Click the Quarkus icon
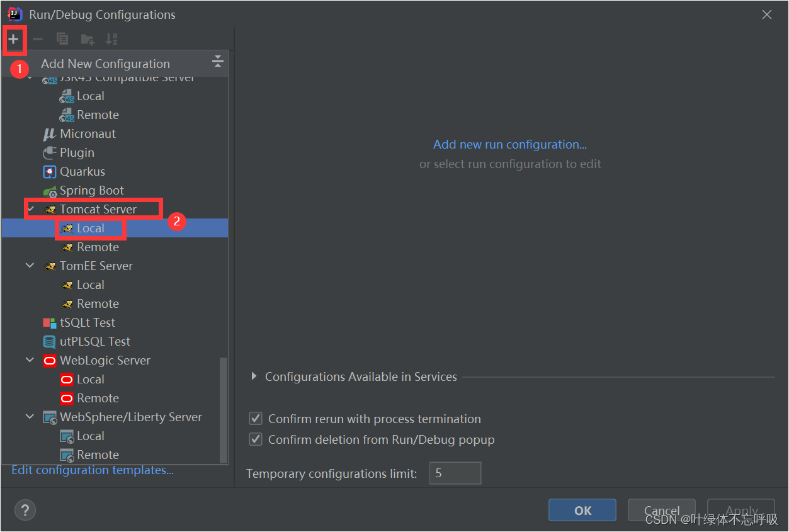Image resolution: width=789 pixels, height=532 pixels. coord(50,171)
